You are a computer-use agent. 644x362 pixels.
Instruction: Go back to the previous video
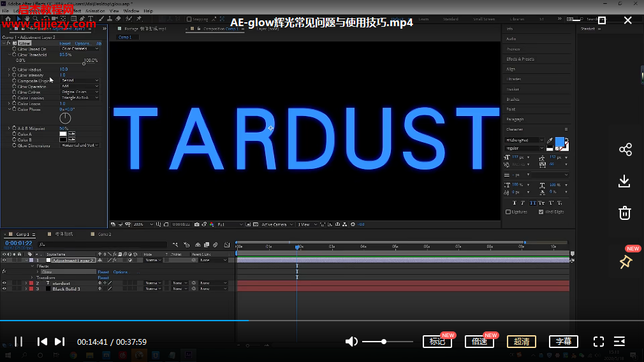(x=42, y=342)
